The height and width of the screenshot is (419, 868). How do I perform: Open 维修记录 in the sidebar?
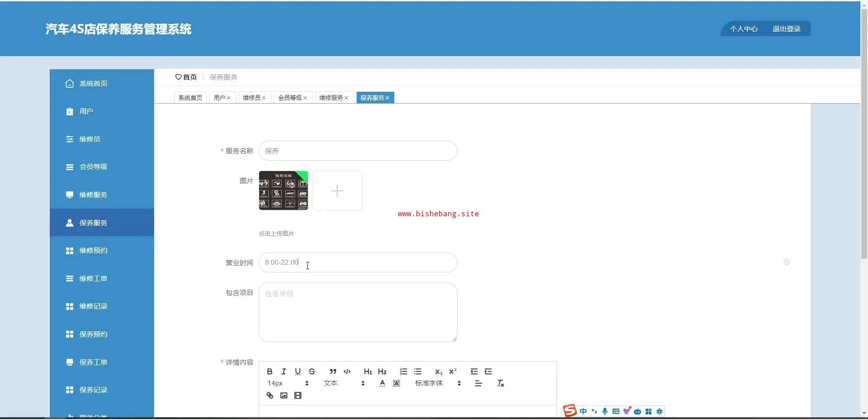[x=102, y=306]
